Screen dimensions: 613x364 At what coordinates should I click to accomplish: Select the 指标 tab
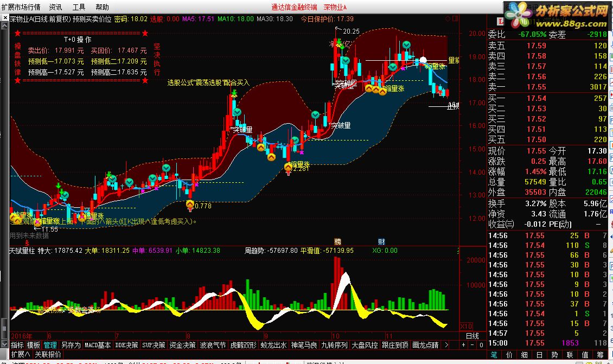coord(17,345)
